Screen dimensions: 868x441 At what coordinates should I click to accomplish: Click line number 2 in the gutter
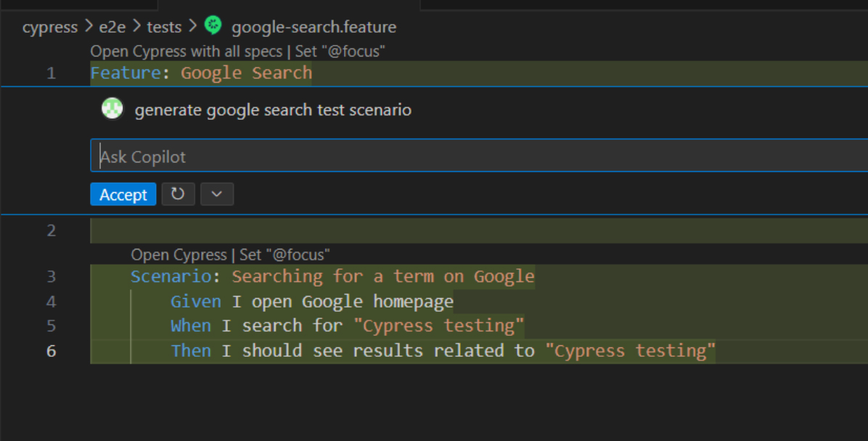pos(51,231)
